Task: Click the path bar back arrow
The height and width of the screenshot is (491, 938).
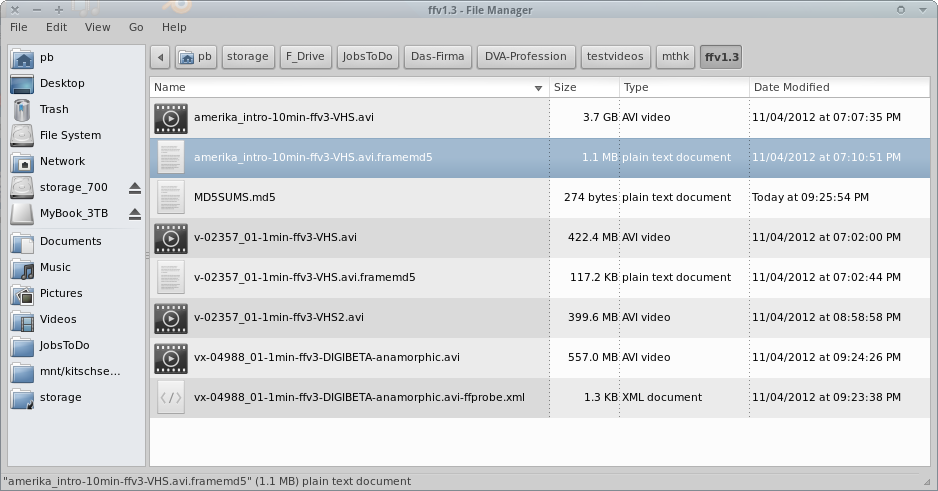Action: pyautogui.click(x=159, y=57)
